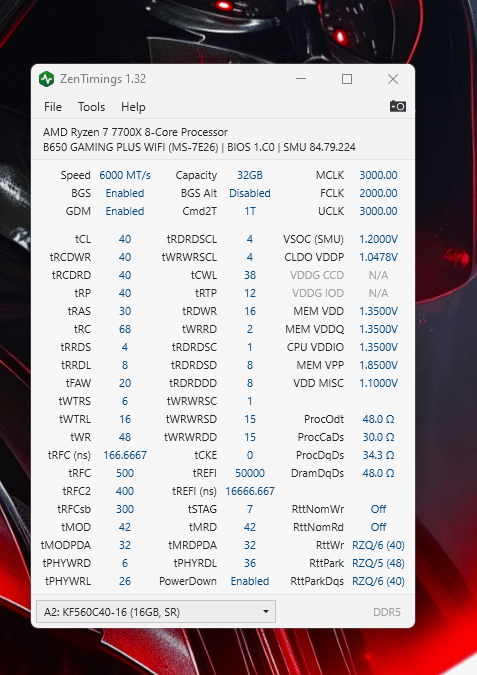Expand the A2 memory module dropdown
This screenshot has height=675, width=477.
pyautogui.click(x=156, y=612)
